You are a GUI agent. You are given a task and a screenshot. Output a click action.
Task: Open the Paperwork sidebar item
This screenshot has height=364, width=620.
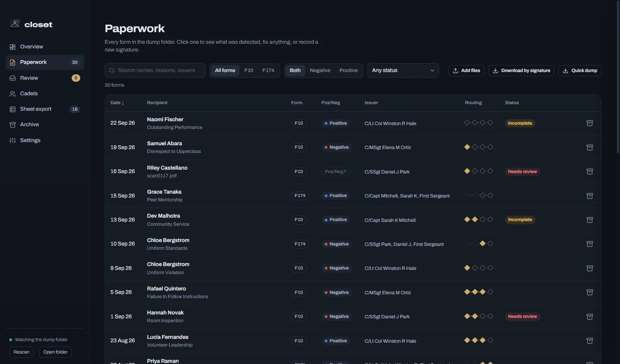45,62
